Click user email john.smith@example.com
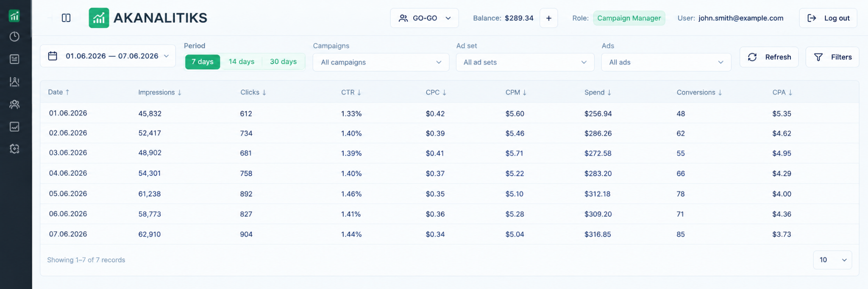 click(741, 18)
